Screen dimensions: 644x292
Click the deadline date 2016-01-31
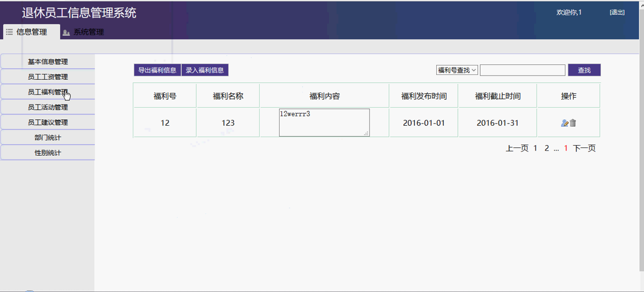click(x=498, y=123)
